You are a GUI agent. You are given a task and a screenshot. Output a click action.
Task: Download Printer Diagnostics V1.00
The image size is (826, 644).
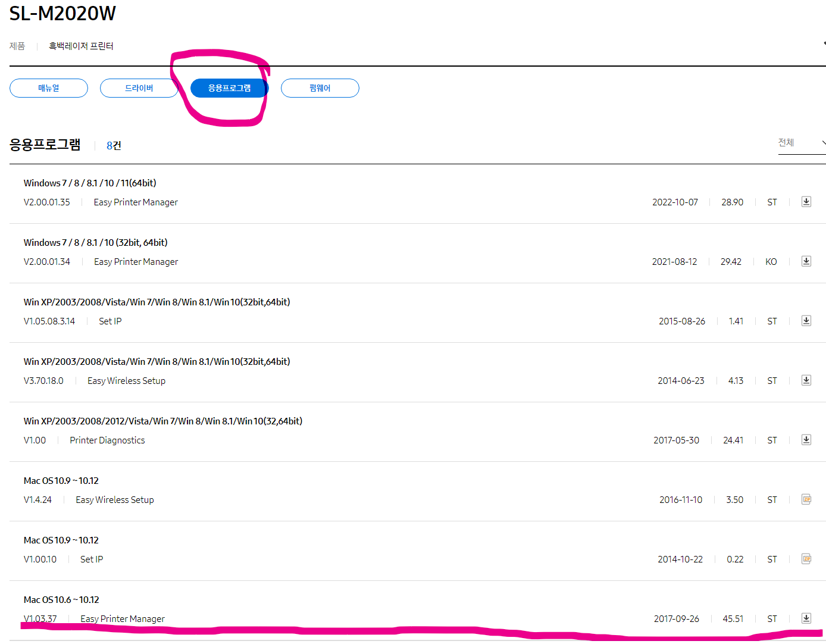(806, 440)
